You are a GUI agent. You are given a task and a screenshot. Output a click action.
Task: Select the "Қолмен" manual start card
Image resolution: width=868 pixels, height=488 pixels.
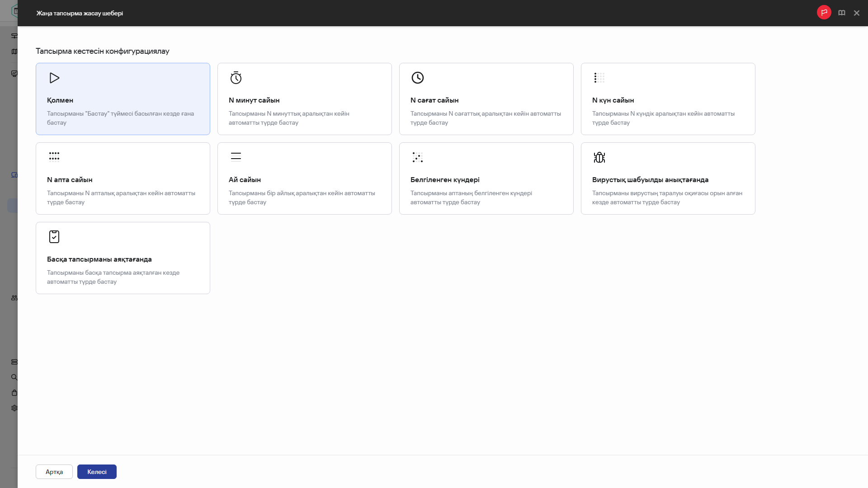click(123, 99)
